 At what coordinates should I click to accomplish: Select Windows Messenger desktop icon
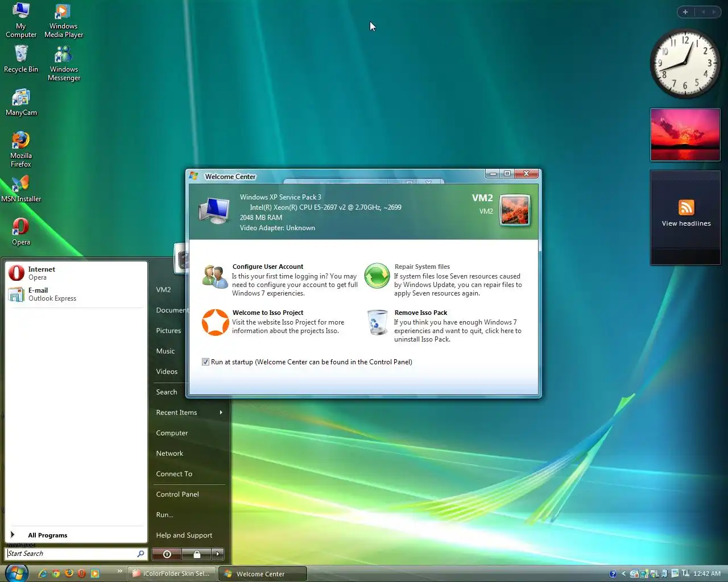coord(64,64)
